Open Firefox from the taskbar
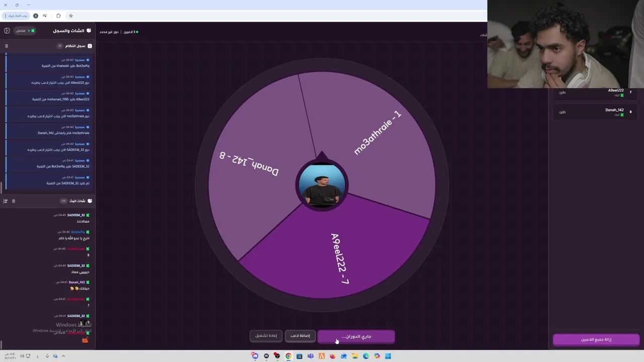This screenshot has width=644, height=362. pyautogui.click(x=333, y=356)
